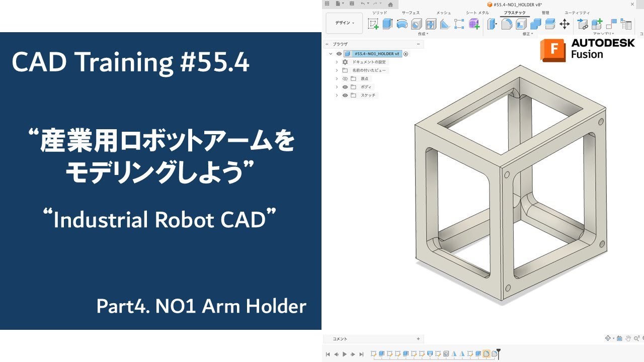
Task: Collapse the #55.4-NO1_HOLDER root node
Action: click(x=331, y=54)
